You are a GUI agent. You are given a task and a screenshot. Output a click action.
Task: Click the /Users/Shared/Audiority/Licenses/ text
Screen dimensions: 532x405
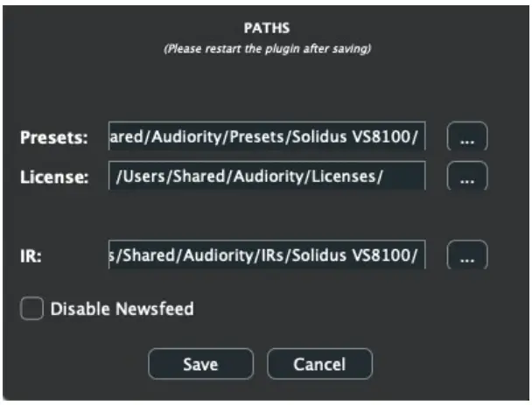(x=251, y=177)
